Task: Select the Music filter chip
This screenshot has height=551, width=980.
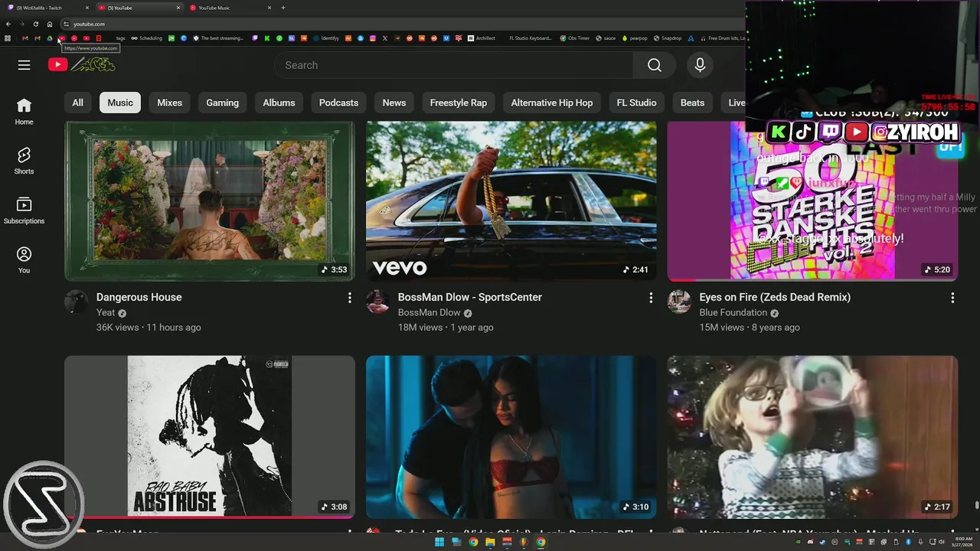Action: tap(120, 103)
